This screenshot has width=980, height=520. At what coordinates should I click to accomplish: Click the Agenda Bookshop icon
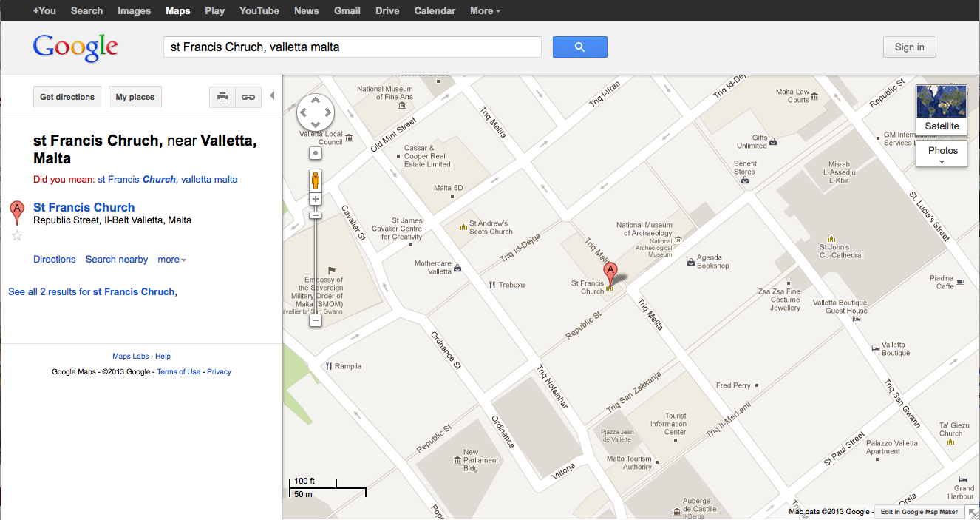pyautogui.click(x=690, y=261)
